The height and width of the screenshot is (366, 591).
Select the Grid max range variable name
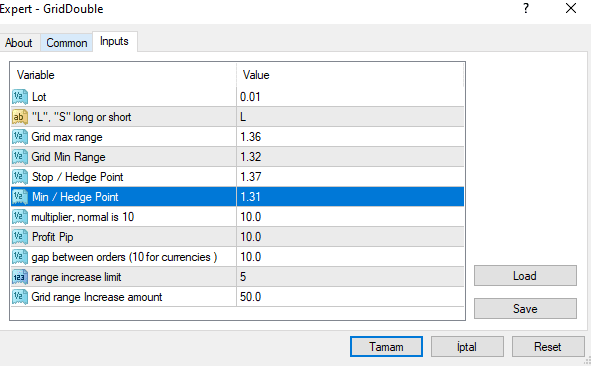(67, 137)
